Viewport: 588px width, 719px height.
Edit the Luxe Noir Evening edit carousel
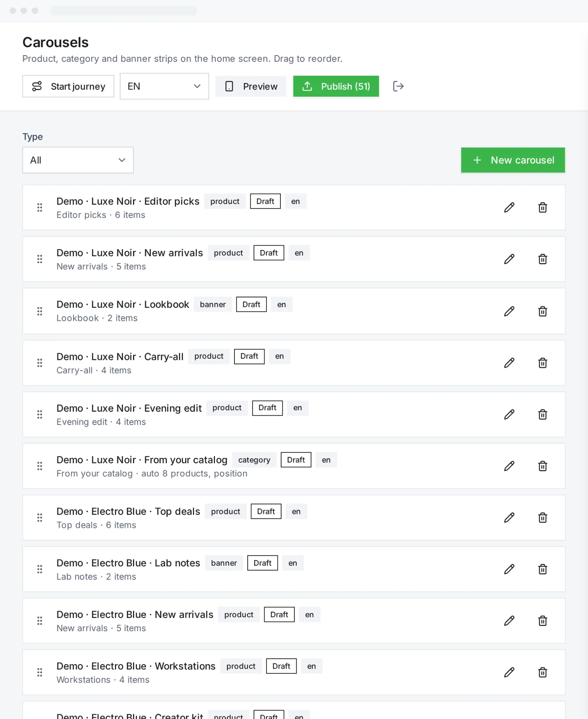509,415
